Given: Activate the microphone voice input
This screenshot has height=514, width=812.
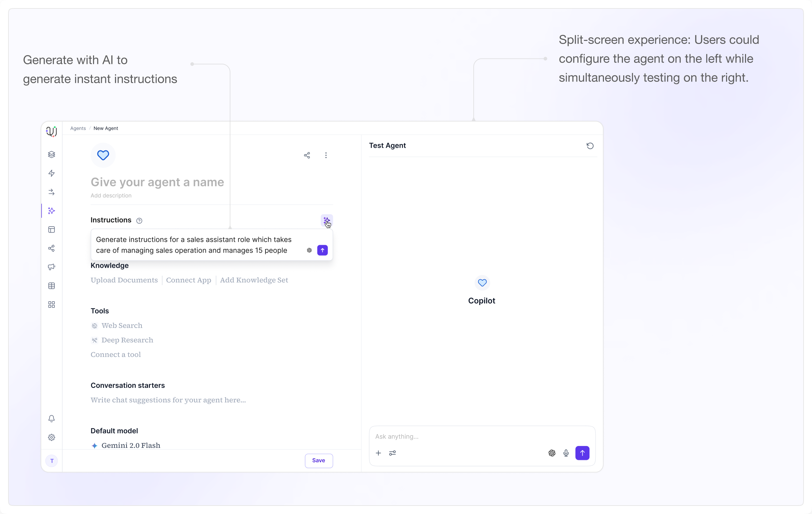Looking at the screenshot, I should click(x=566, y=453).
